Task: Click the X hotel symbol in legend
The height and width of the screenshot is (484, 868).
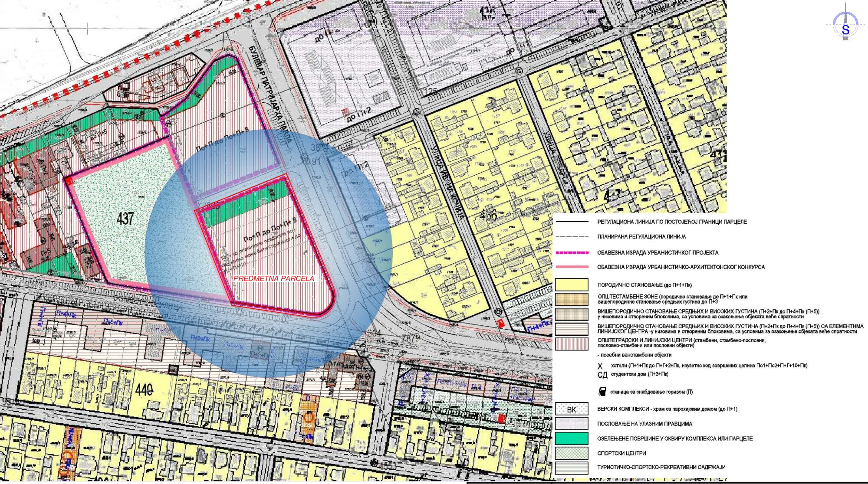Action: click(601, 366)
